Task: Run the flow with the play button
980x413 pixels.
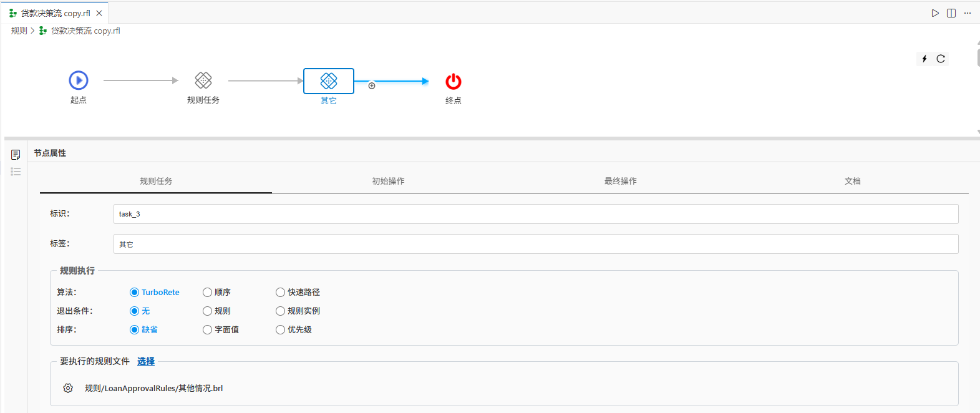Action: 935,13
